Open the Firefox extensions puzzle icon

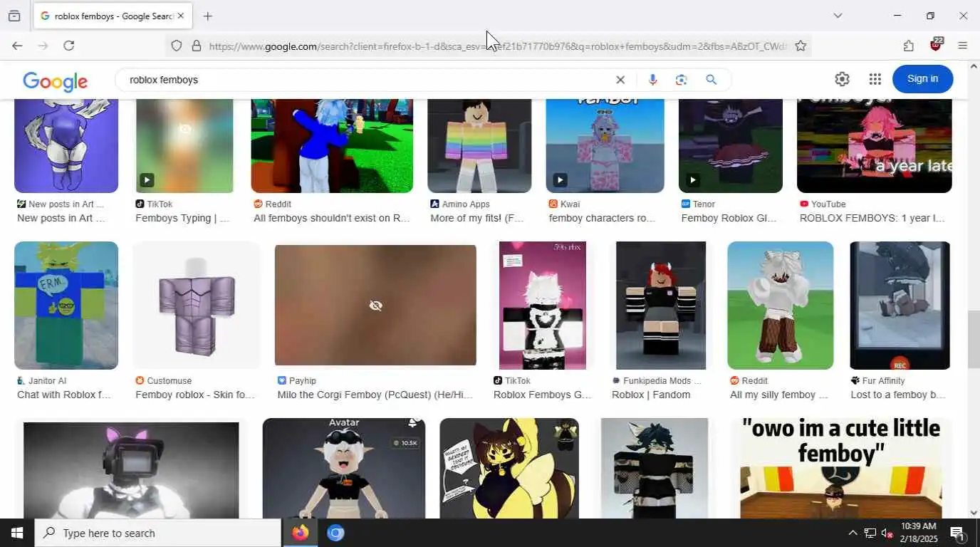pos(908,46)
